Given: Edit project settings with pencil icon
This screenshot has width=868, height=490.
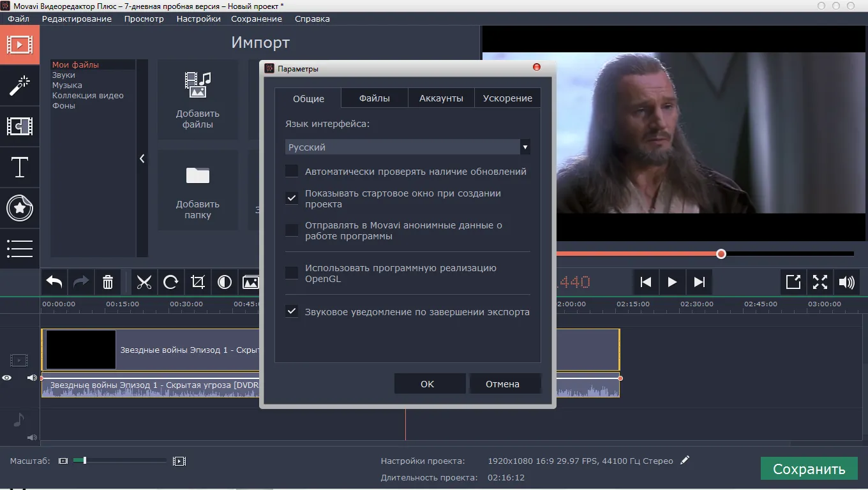Looking at the screenshot, I should 685,460.
